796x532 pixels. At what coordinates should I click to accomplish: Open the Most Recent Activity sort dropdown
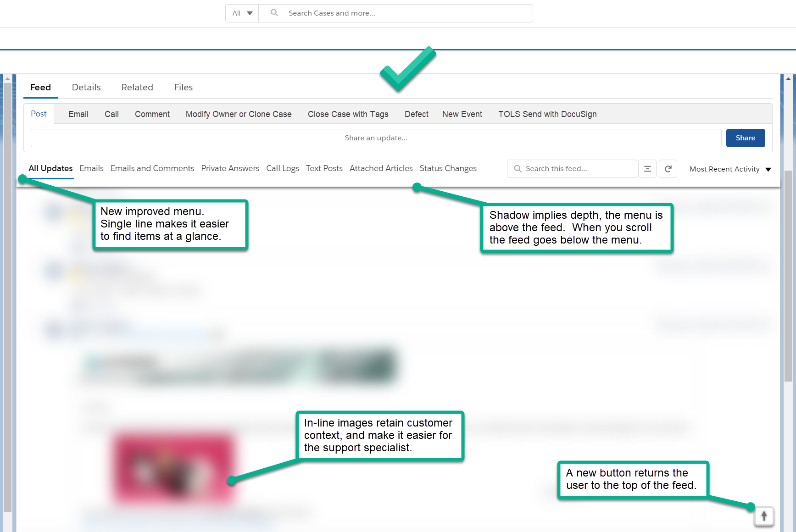tap(730, 169)
